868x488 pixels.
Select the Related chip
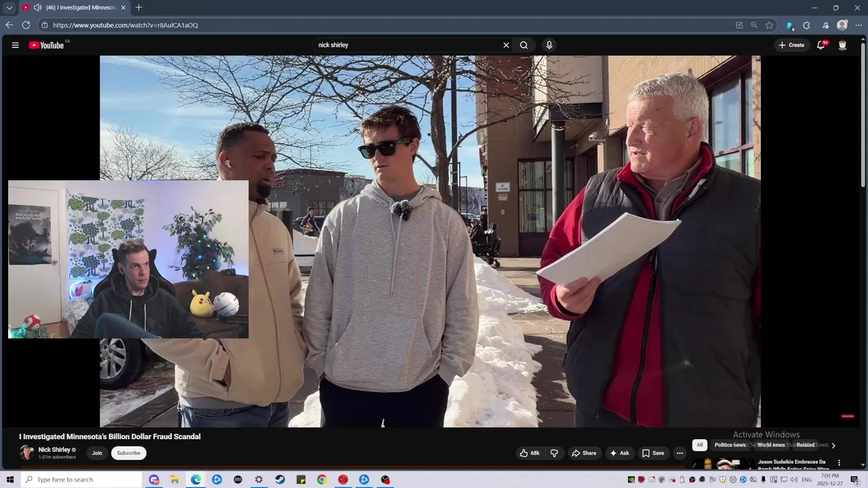click(x=806, y=445)
